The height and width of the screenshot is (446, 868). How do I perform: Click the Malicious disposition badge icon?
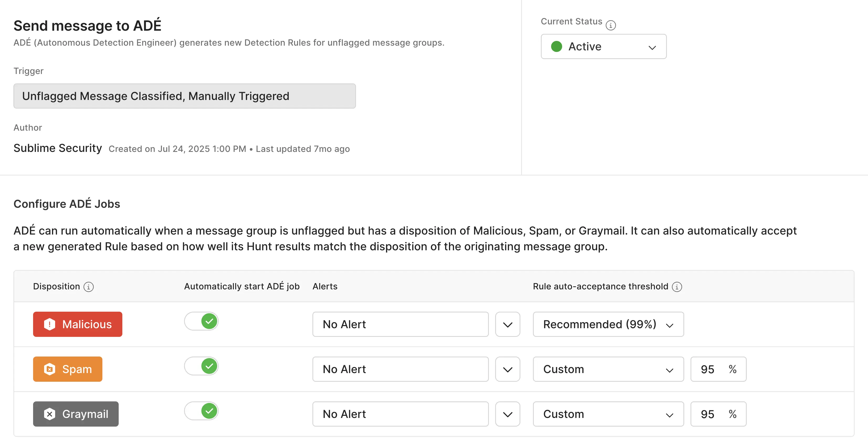(x=50, y=324)
